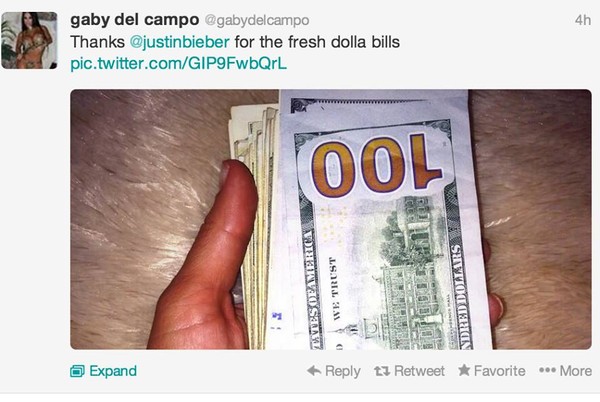Click the text 'for the fresh dolla bills'

[317, 42]
